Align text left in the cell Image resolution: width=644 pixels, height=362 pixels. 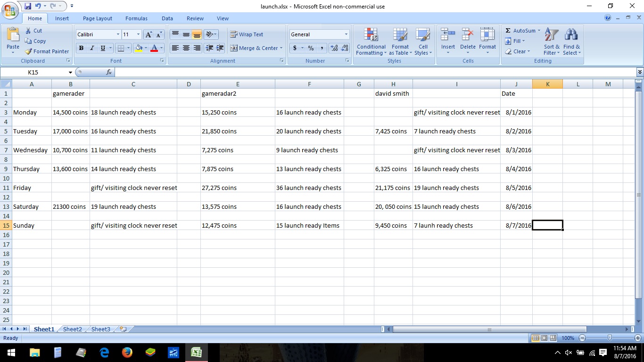(175, 48)
